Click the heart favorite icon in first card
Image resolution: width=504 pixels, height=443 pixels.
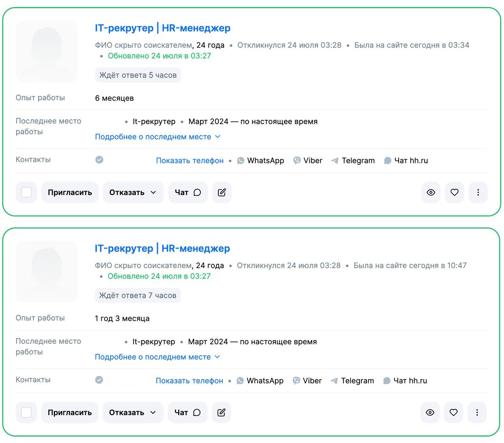[454, 192]
